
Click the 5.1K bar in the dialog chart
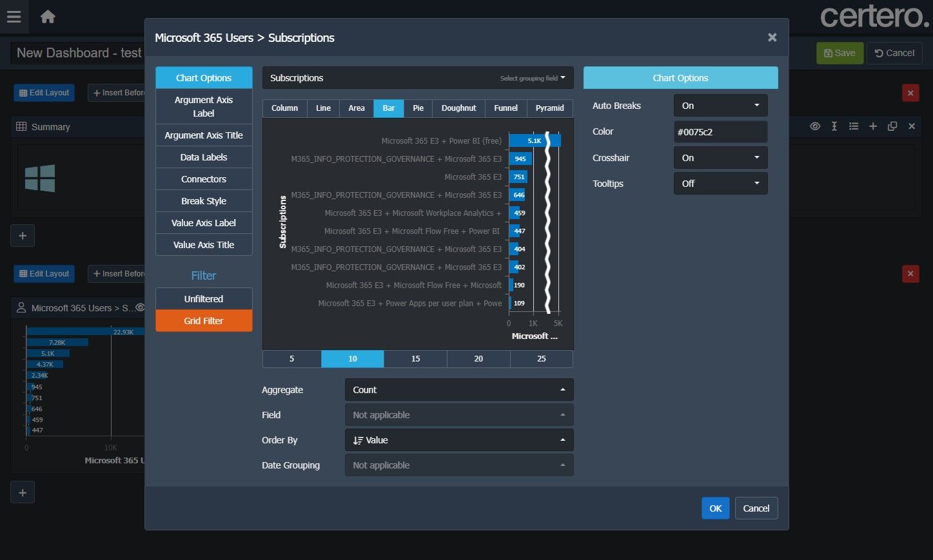click(535, 140)
